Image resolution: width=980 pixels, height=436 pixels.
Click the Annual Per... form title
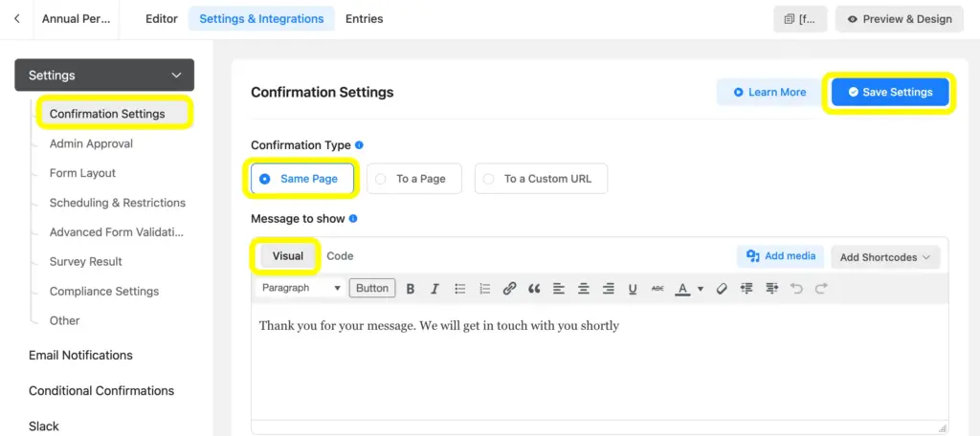76,19
